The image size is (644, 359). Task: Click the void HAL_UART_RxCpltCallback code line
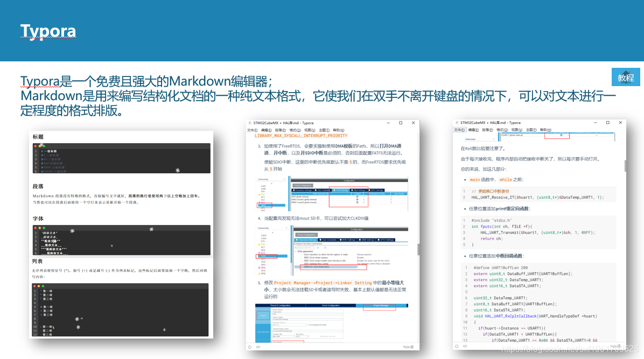point(535,316)
